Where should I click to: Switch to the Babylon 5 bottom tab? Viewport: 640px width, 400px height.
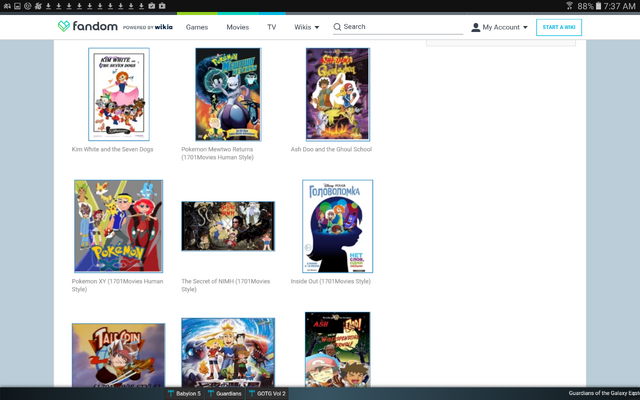tap(184, 393)
